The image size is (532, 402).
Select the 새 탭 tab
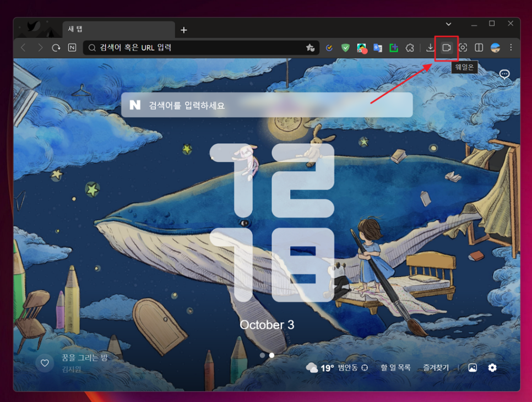(x=119, y=30)
